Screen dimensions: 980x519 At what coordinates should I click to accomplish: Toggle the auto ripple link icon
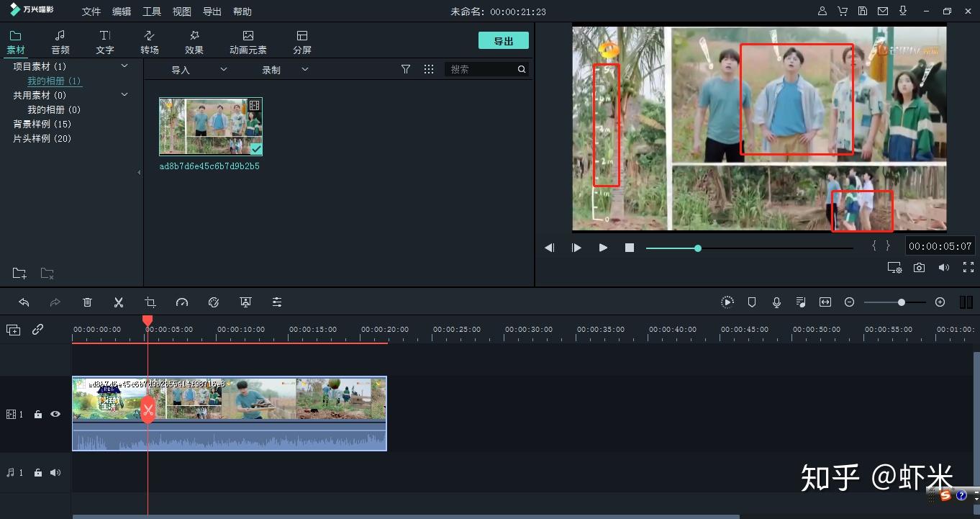[x=38, y=330]
